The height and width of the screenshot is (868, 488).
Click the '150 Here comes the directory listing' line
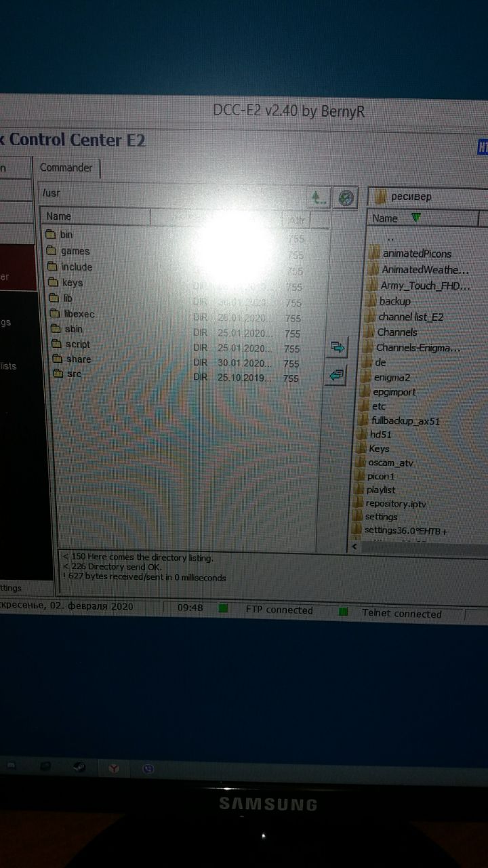[x=138, y=558]
